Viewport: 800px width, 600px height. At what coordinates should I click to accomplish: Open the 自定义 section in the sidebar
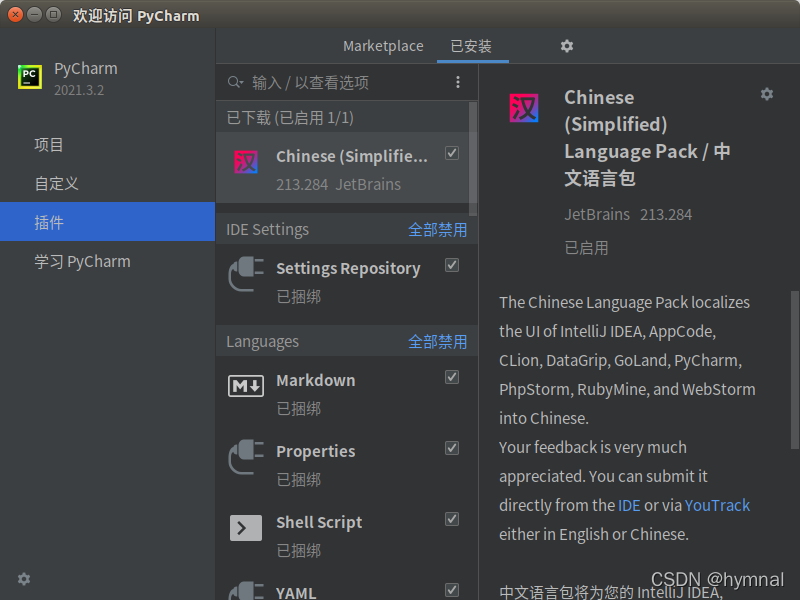(x=108, y=184)
